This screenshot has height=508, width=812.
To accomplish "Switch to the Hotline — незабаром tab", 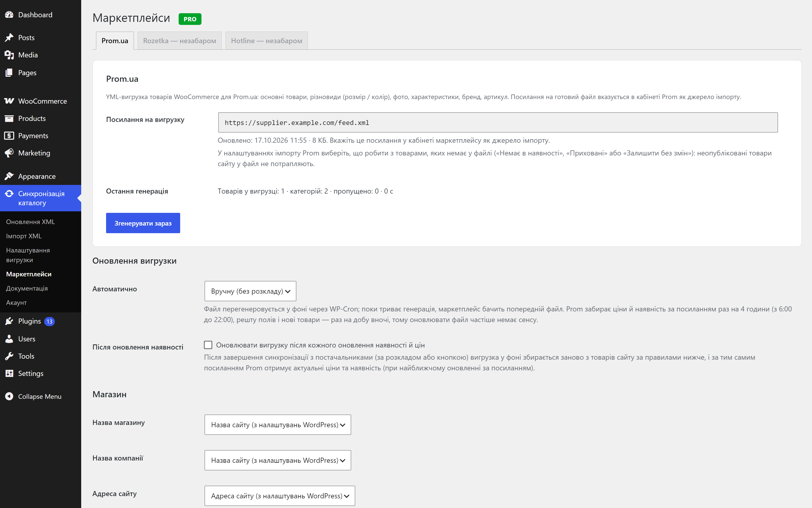I will click(x=266, y=41).
